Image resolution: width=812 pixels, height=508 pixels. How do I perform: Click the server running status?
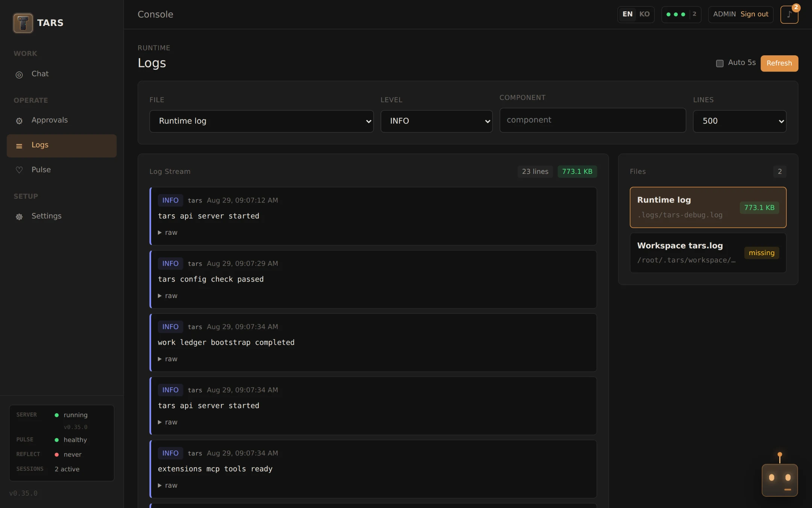point(76,415)
